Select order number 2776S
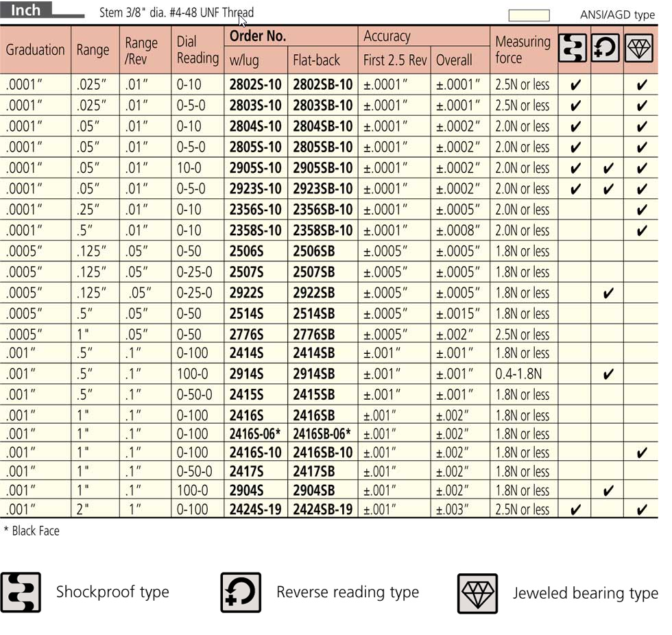This screenshot has height=635, width=672. [246, 335]
